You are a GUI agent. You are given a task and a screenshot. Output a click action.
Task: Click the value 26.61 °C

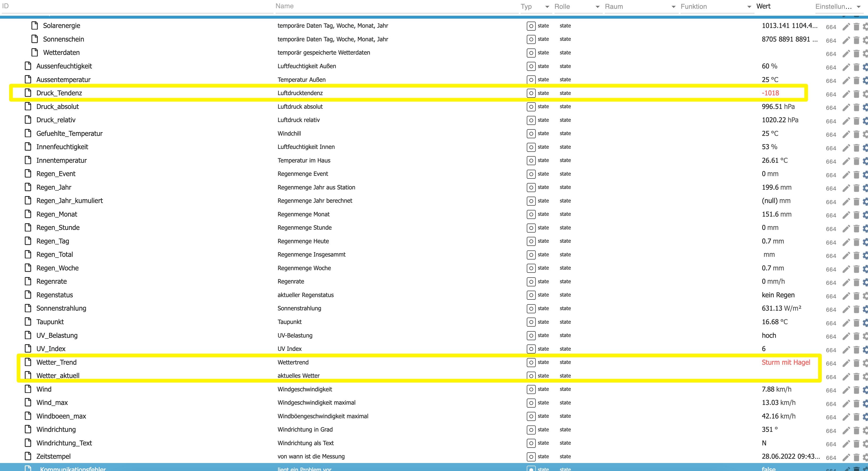point(775,160)
